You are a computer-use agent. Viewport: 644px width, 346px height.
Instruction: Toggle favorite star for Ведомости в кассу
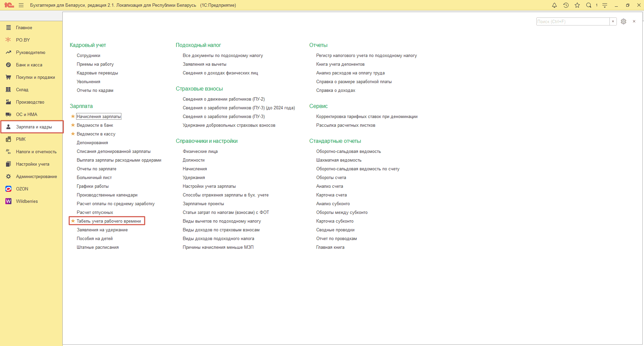click(x=73, y=134)
